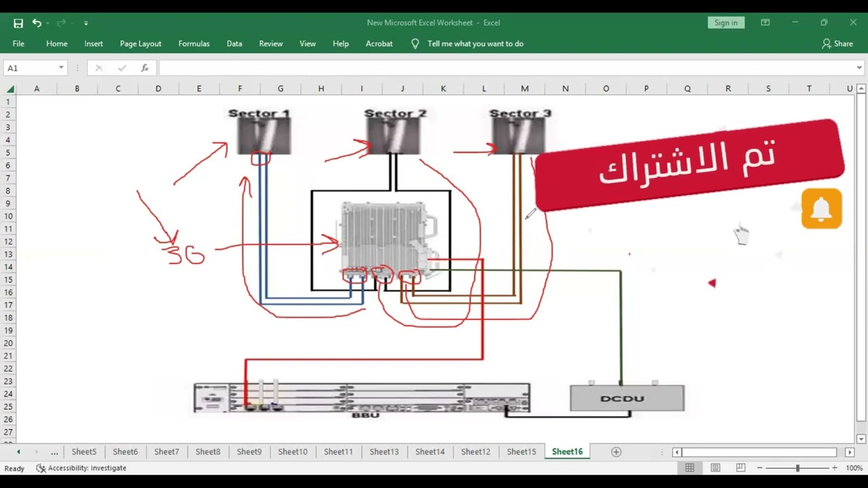Select the RRU radio unit picture
This screenshot has width=868, height=488.
coord(389,240)
